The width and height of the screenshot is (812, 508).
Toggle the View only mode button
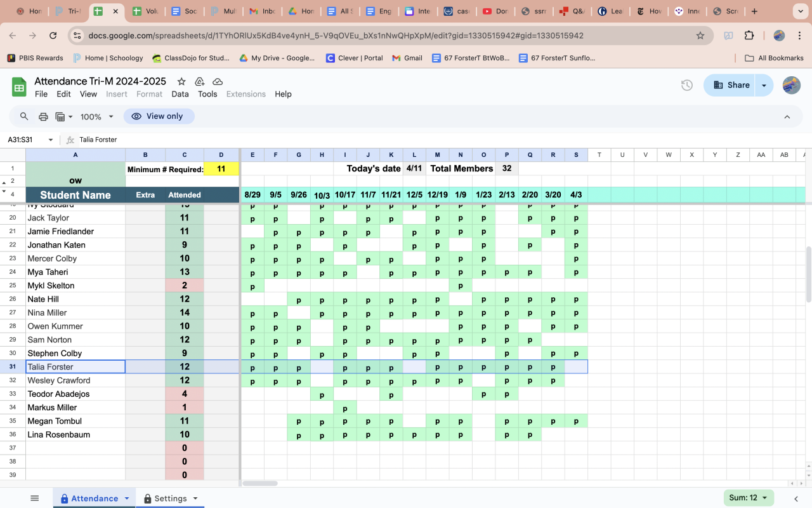coord(159,116)
